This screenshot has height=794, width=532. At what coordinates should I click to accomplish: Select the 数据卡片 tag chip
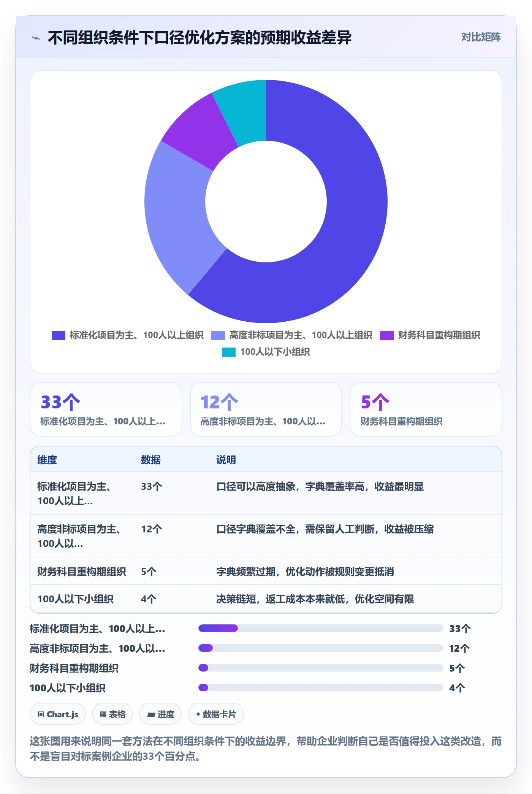(216, 714)
